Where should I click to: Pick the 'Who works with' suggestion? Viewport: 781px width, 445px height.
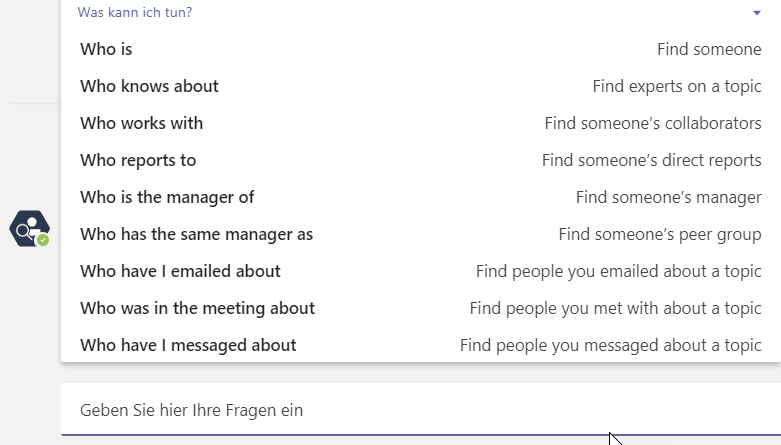(x=421, y=123)
